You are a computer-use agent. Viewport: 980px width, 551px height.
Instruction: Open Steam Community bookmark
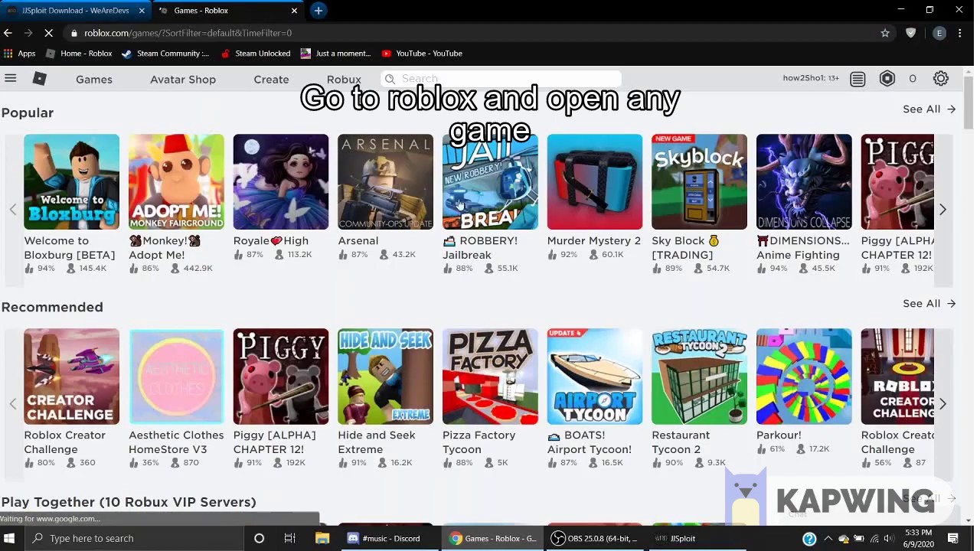(x=165, y=54)
